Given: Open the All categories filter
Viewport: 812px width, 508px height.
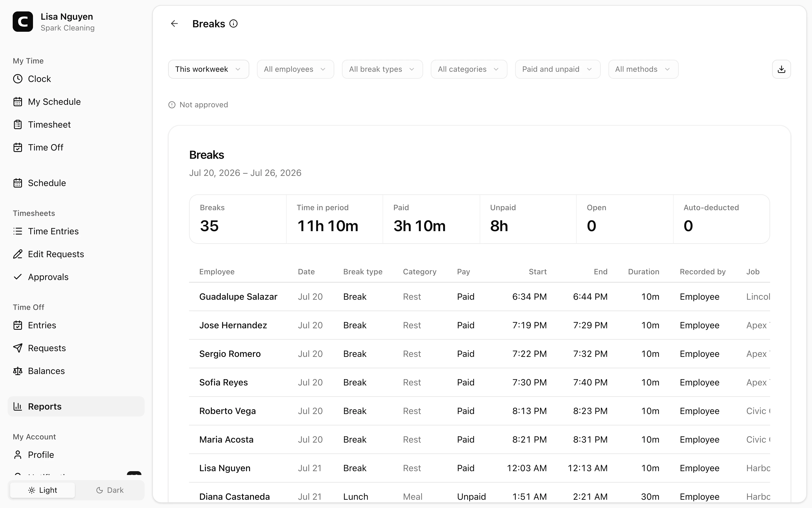Looking at the screenshot, I should click(469, 70).
